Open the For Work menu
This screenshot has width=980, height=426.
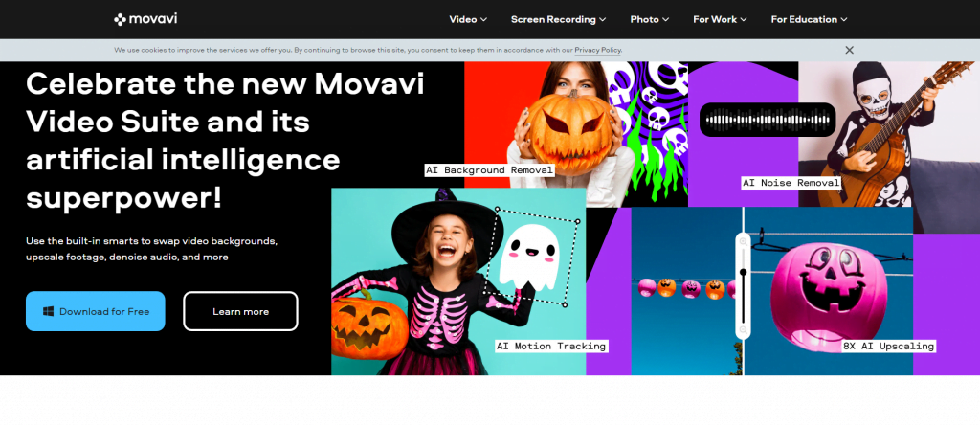point(720,19)
